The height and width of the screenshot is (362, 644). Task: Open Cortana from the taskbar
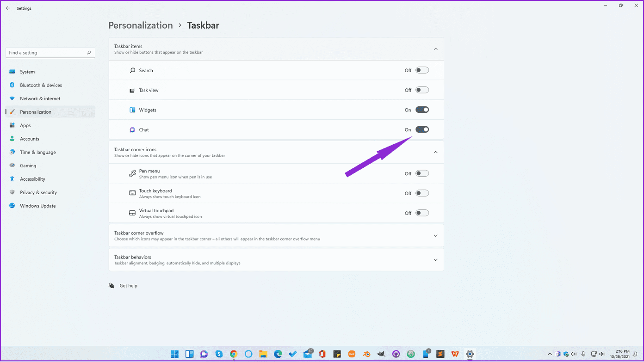[x=248, y=354]
